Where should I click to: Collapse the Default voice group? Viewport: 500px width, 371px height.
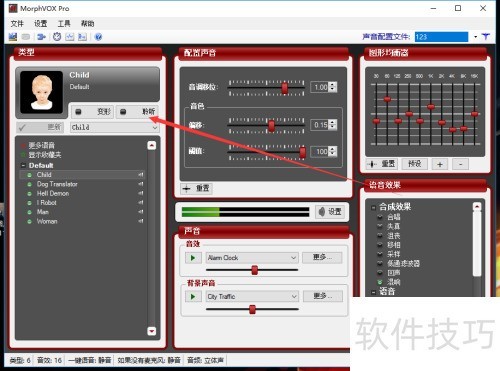(x=23, y=165)
